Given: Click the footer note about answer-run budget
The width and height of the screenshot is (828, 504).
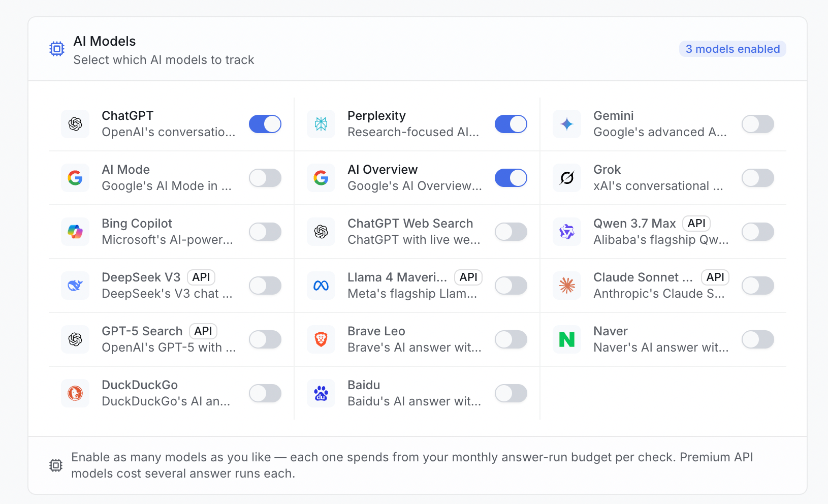Looking at the screenshot, I should pos(412,465).
